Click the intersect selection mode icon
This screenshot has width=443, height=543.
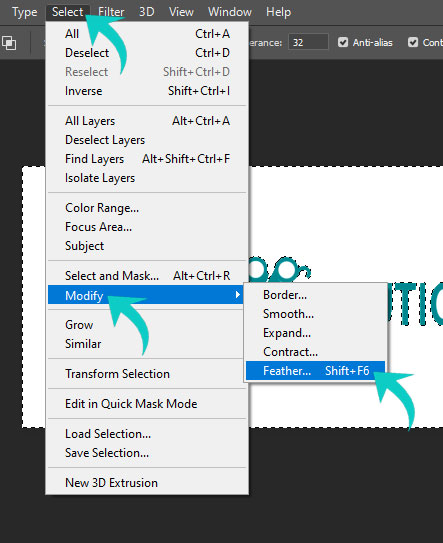pos(9,43)
